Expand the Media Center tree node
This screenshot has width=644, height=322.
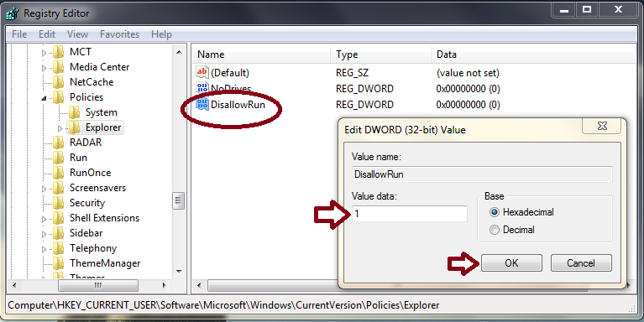click(45, 68)
